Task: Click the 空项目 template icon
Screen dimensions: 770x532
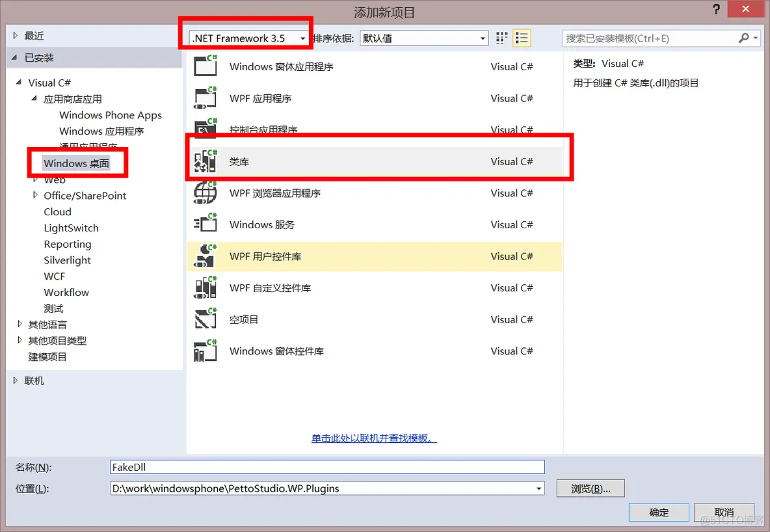Action: (x=206, y=319)
